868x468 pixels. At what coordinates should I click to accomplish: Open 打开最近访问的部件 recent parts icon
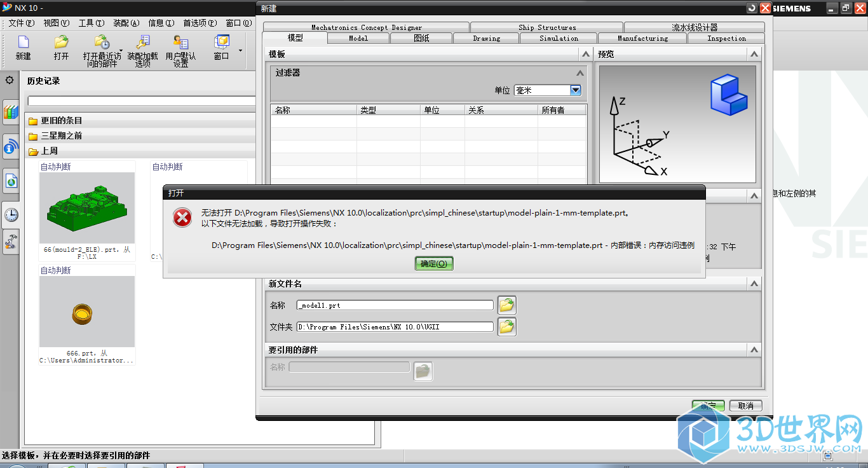[x=102, y=51]
